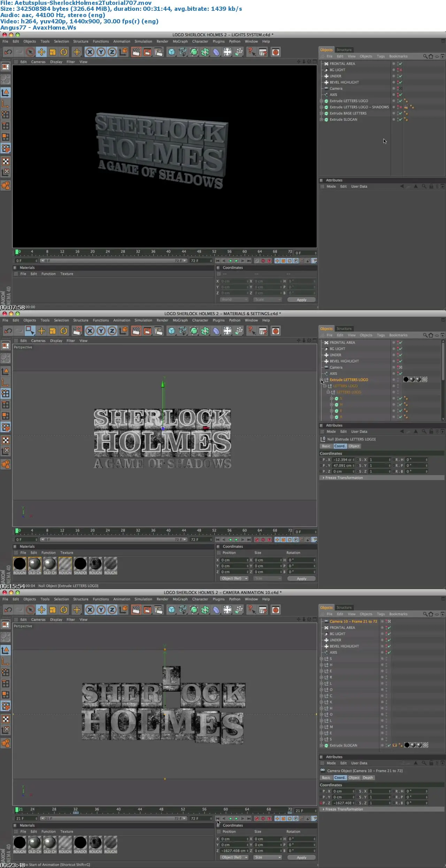Click Light particles icon in MATERIALS & SETTINGS window

click(x=239, y=331)
